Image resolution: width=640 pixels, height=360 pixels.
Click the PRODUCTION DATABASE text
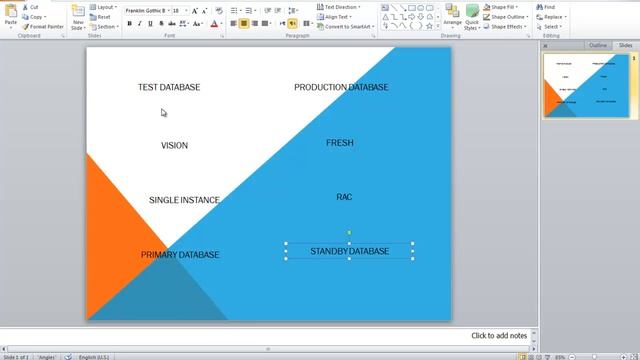(x=341, y=87)
